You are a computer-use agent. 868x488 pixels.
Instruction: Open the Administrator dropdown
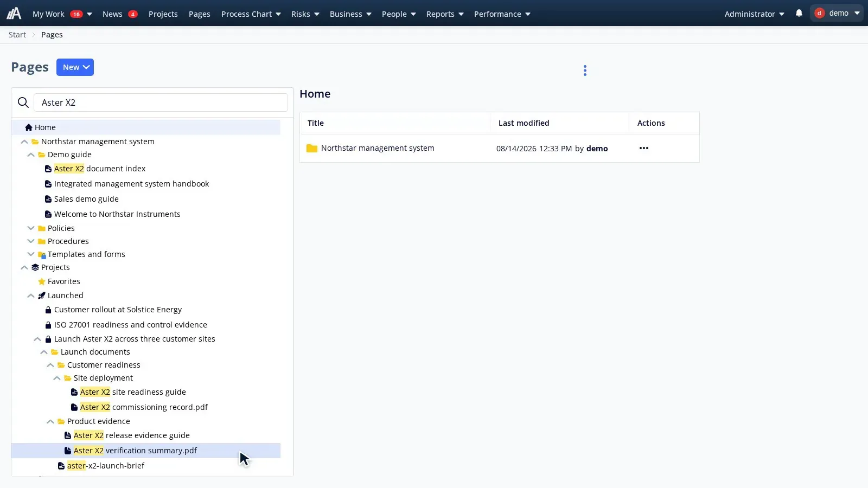[x=755, y=14]
